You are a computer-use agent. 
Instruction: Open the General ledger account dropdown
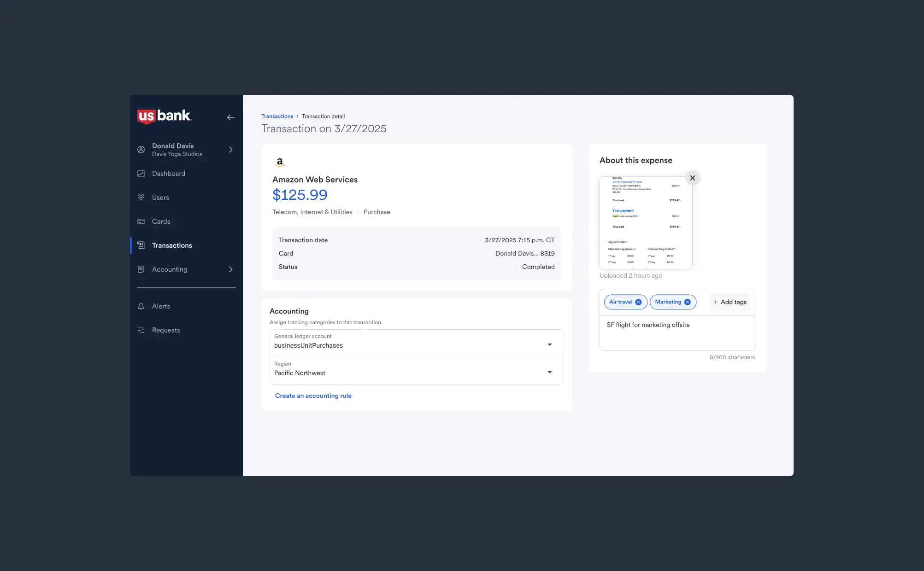coord(549,344)
